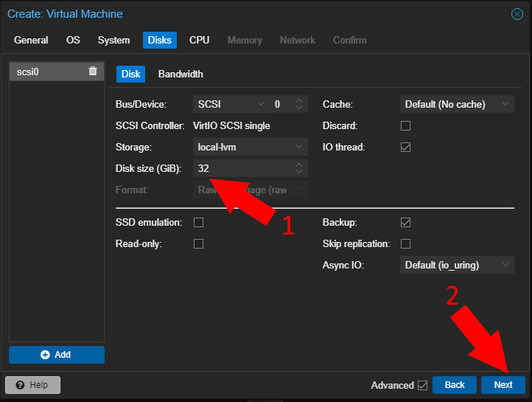Proceed with the Next button
532x402 pixels.
[503, 385]
